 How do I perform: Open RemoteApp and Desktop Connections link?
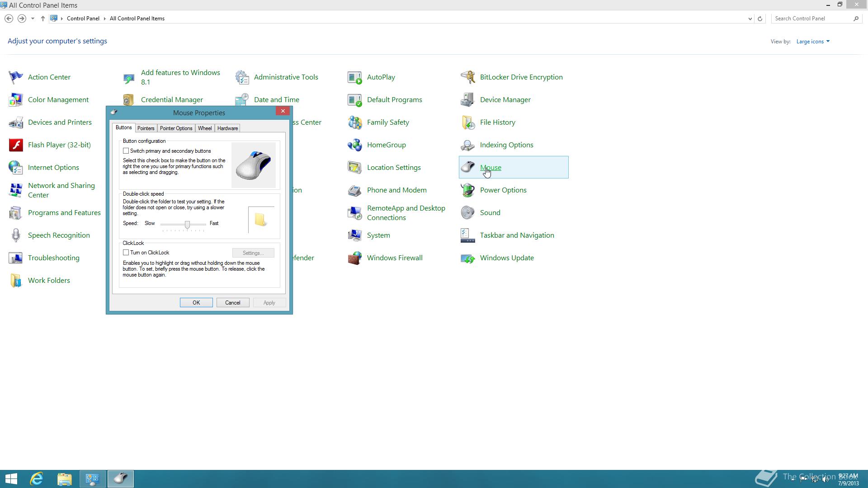tap(406, 213)
